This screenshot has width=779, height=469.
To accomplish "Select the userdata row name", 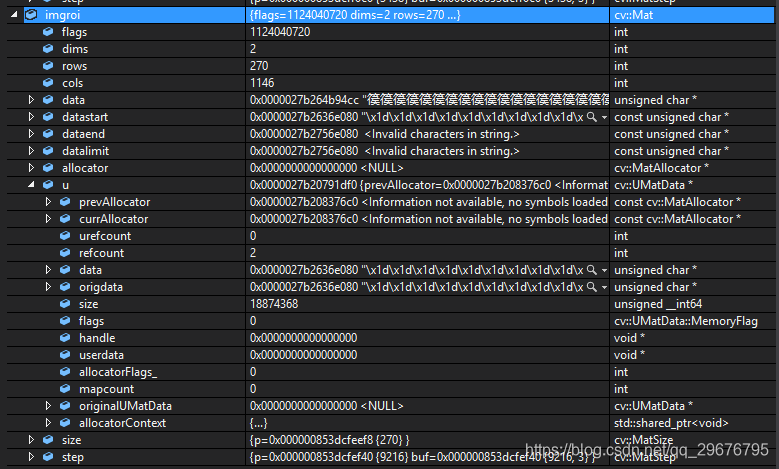I will coord(101,355).
